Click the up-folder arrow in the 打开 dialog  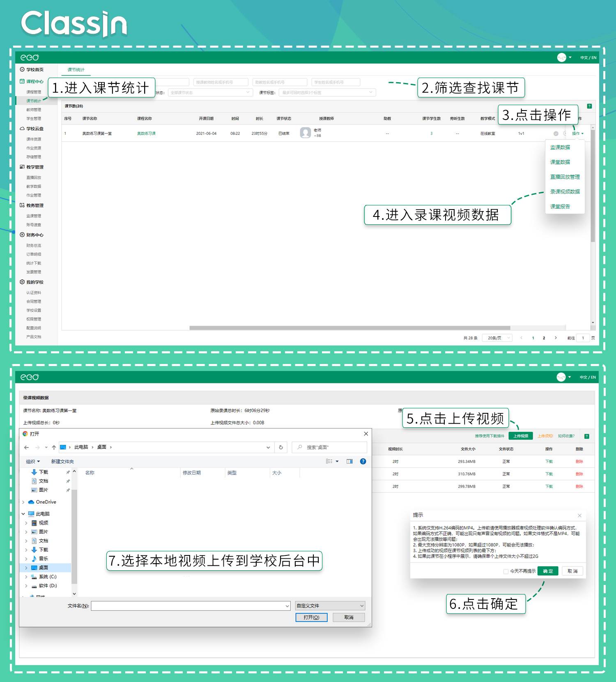click(54, 447)
